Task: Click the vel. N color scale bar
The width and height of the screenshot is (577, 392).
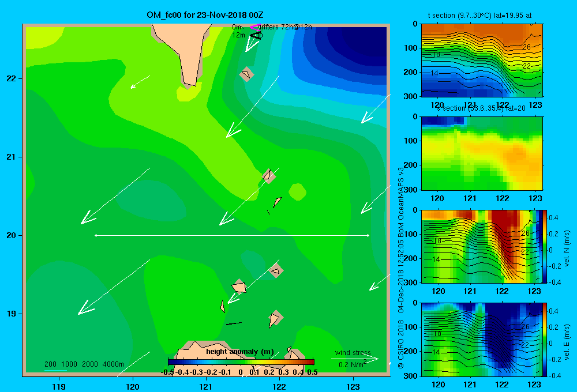Action: pos(545,246)
